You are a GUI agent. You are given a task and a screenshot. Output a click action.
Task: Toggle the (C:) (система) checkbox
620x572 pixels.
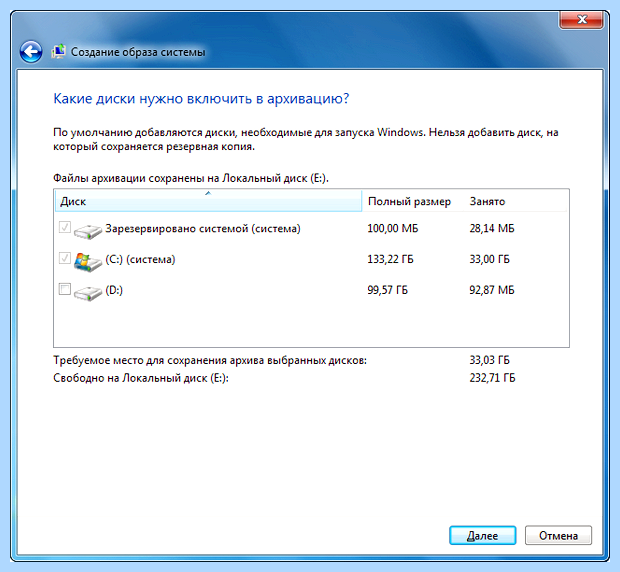[x=64, y=258]
